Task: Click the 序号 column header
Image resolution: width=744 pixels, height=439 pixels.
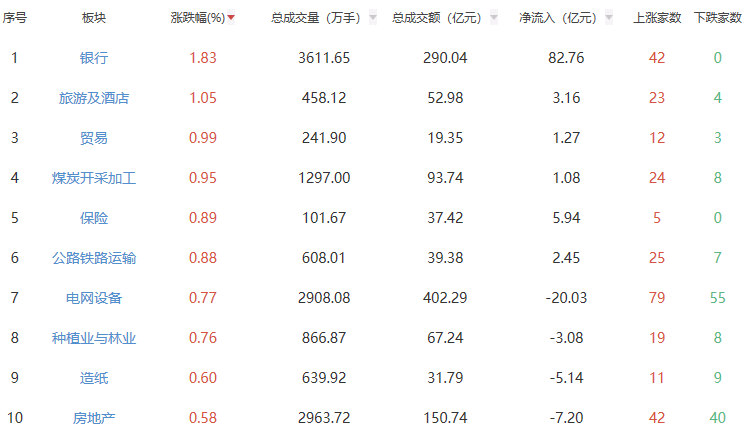Action: point(14,17)
